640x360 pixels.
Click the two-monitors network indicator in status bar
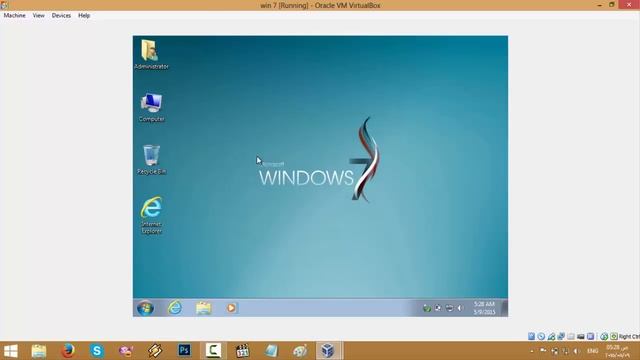pyautogui.click(x=561, y=336)
